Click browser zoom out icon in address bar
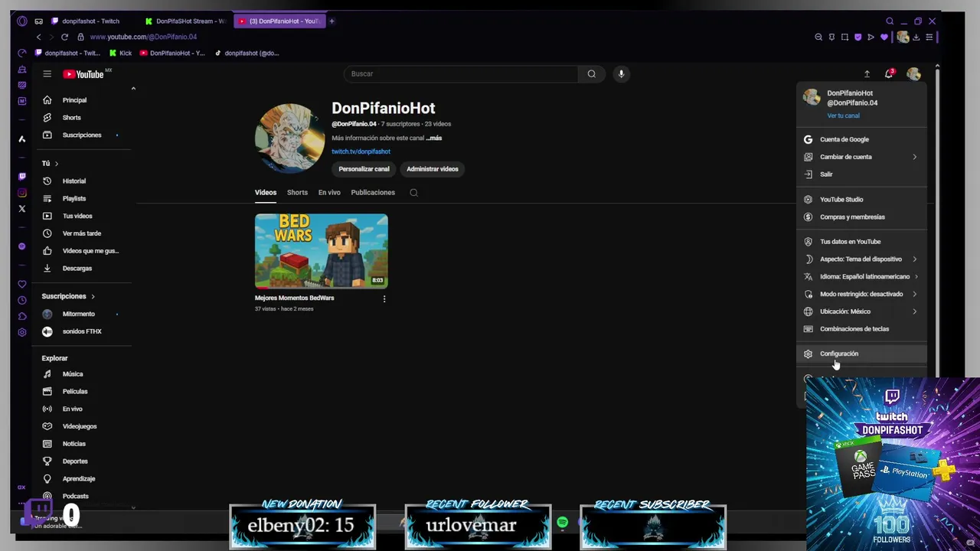This screenshot has height=551, width=980. point(818,37)
